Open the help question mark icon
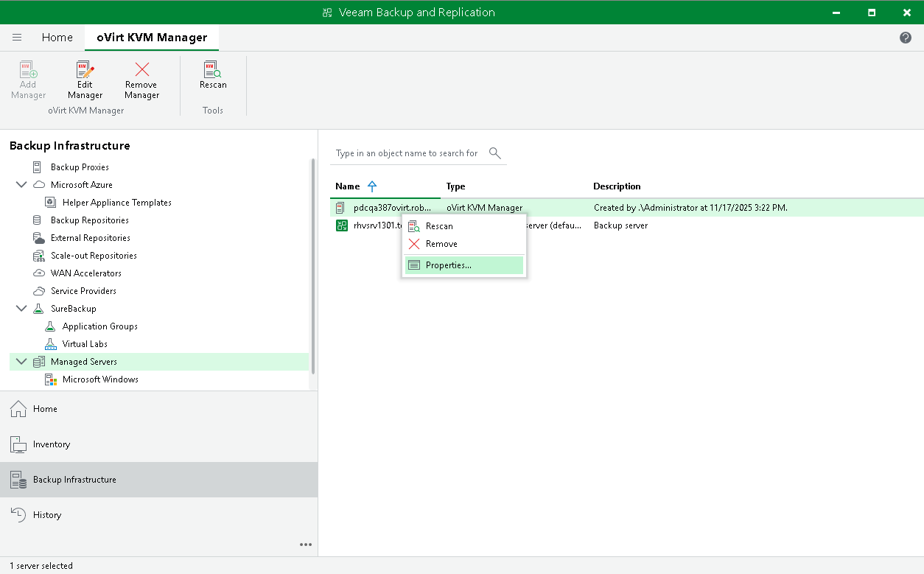This screenshot has width=924, height=574. pyautogui.click(x=906, y=38)
